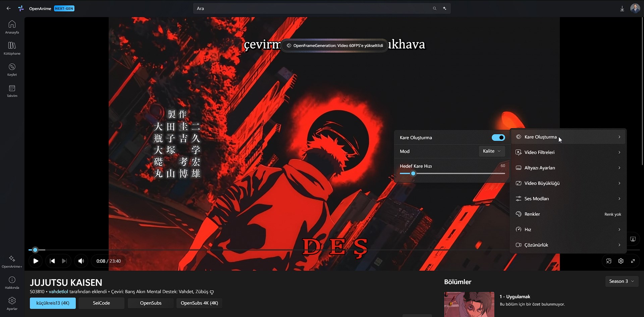Open the Altyazı Ayarları menu entry

568,168
